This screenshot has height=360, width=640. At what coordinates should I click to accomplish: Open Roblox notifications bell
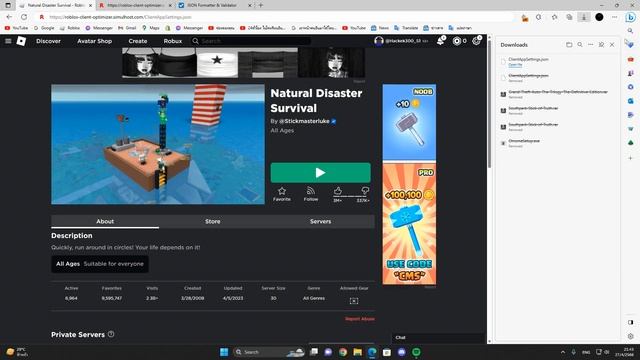pyautogui.click(x=441, y=41)
